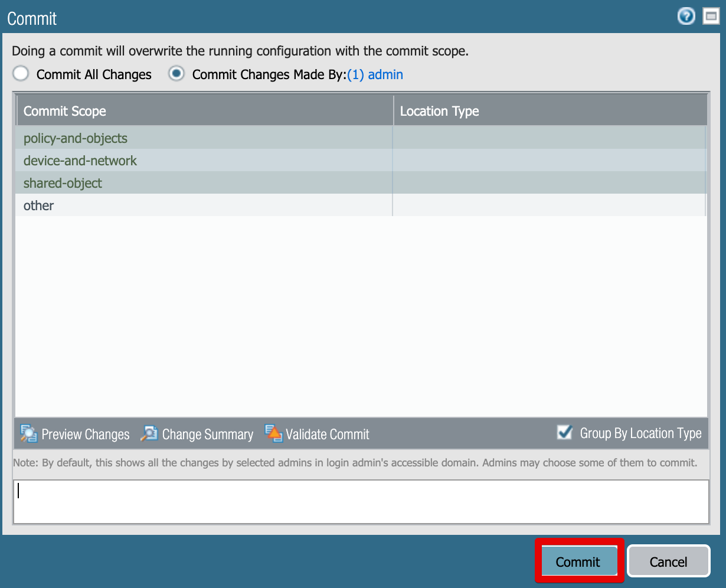Select the policy-and-objects scope row
The height and width of the screenshot is (588, 726).
76,138
